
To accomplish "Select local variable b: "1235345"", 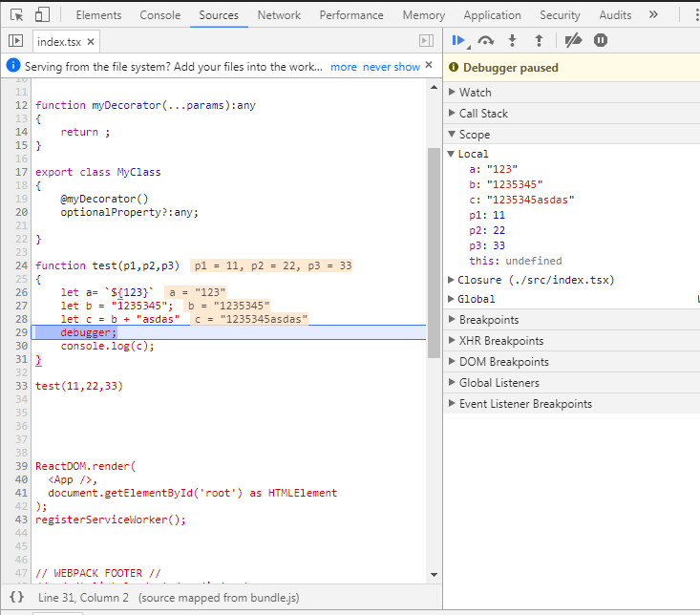I will pyautogui.click(x=506, y=184).
